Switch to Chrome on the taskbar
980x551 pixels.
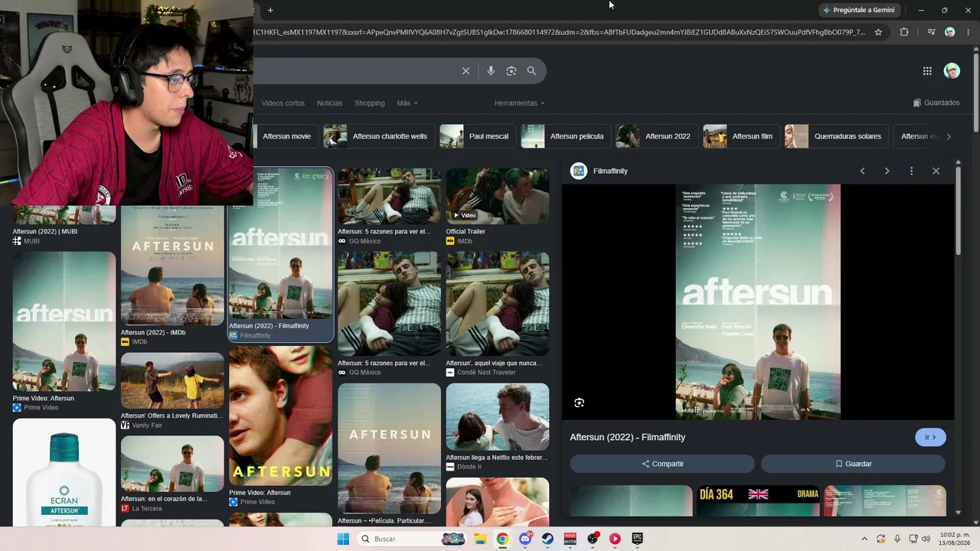[502, 539]
